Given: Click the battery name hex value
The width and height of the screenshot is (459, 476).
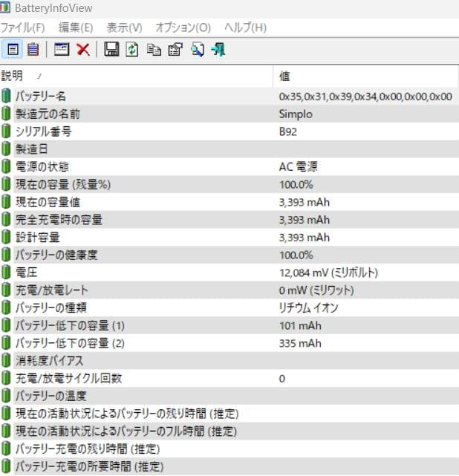Looking at the screenshot, I should [x=365, y=97].
